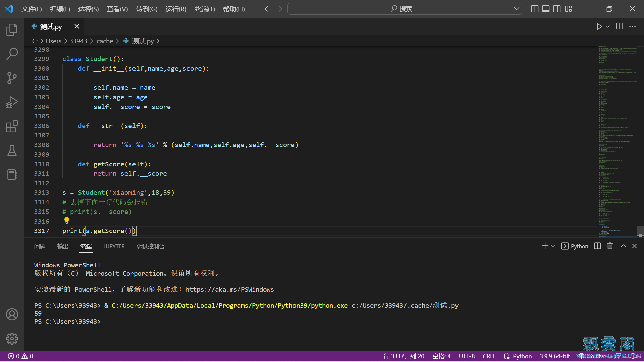Click line and column indicator 行 3317

pos(404,356)
